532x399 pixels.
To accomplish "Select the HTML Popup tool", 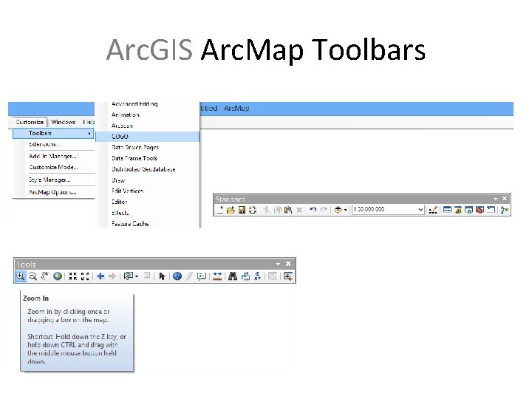I will [x=202, y=276].
